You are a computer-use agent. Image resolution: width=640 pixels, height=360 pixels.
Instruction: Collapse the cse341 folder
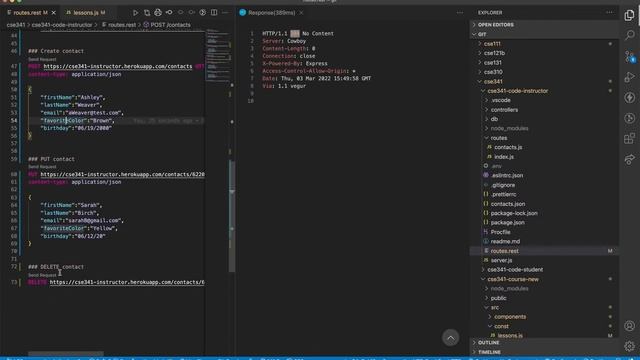pos(544,81)
